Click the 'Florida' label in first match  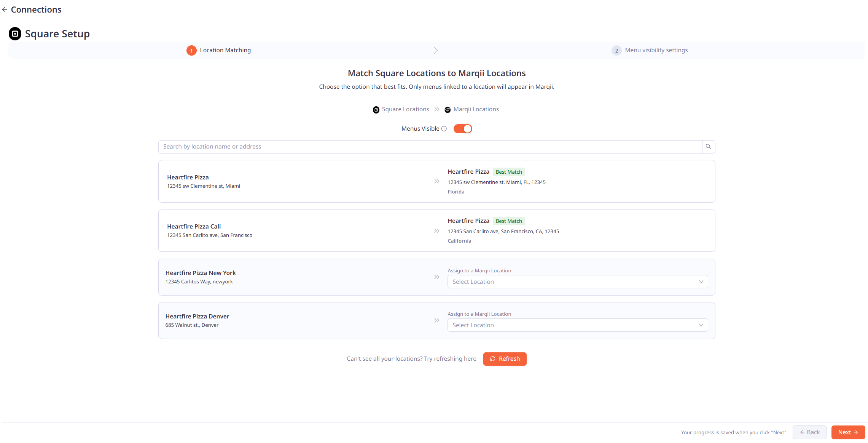(456, 192)
